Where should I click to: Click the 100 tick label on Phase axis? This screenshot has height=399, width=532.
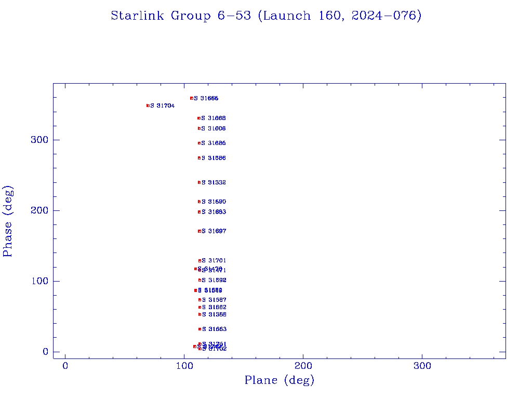39,281
